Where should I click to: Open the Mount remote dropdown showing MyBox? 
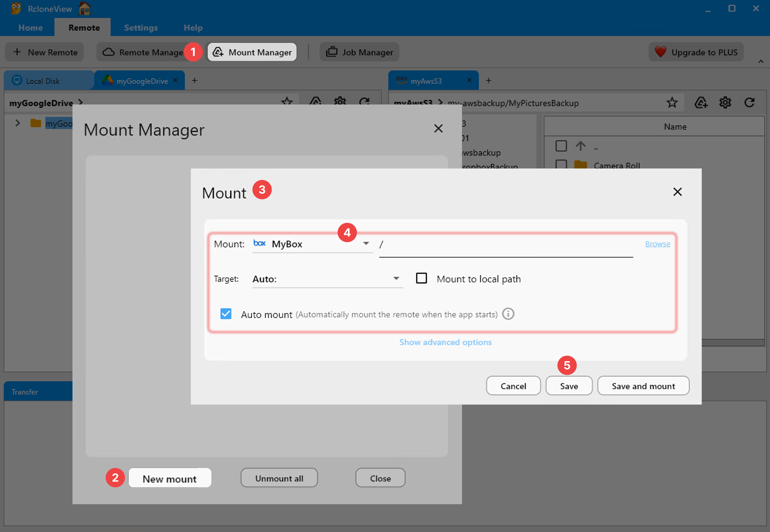(366, 244)
